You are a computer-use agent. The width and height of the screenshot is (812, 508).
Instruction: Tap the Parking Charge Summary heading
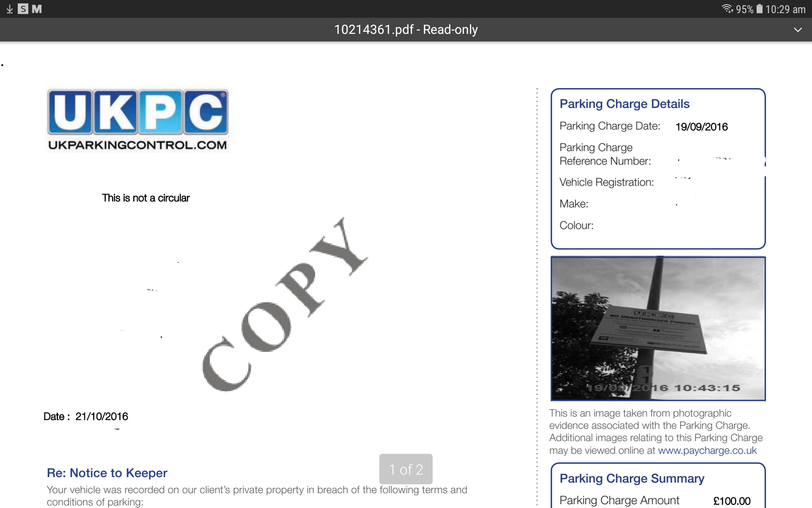coord(632,478)
